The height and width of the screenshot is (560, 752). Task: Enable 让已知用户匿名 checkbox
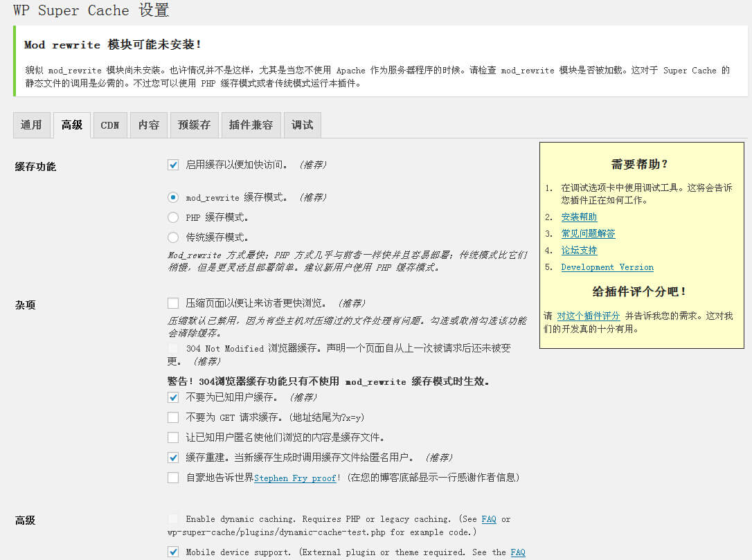coord(173,437)
